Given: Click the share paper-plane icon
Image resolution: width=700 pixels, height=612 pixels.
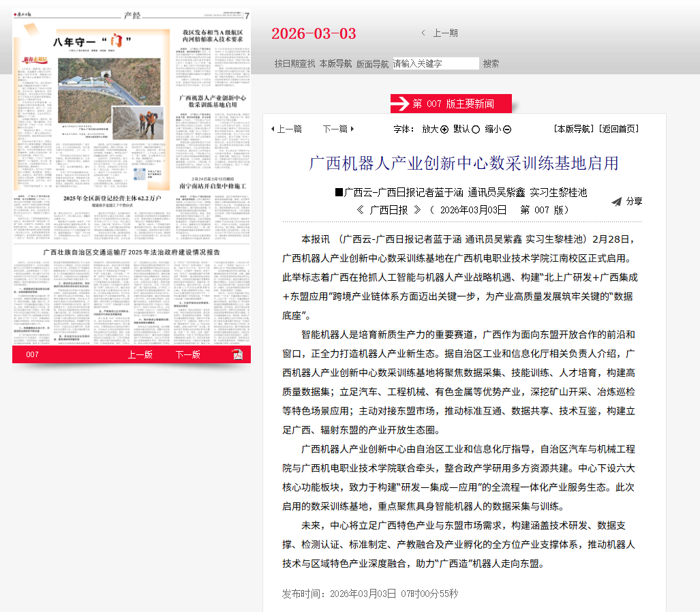Looking at the screenshot, I should (x=616, y=202).
